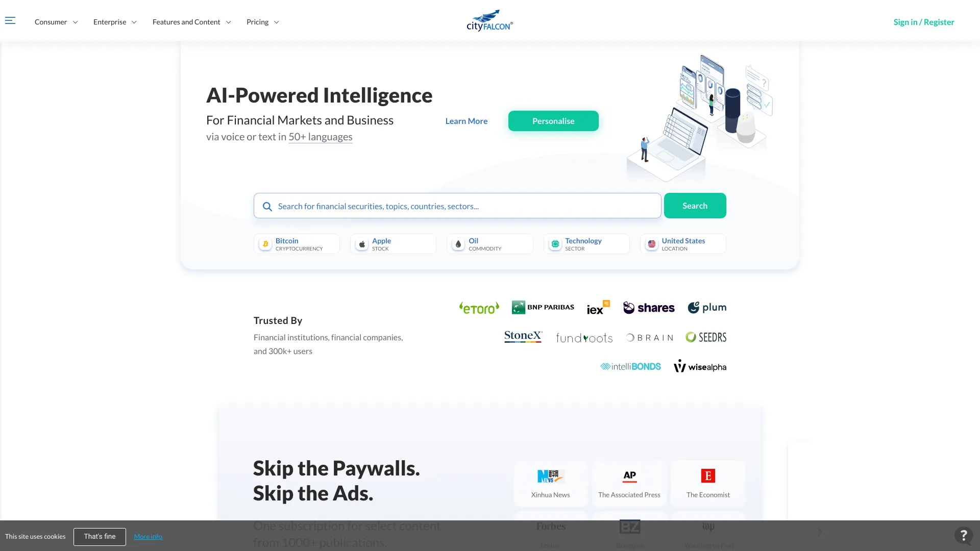Click the Apple stock icon
Image resolution: width=980 pixels, height=551 pixels.
[362, 243]
